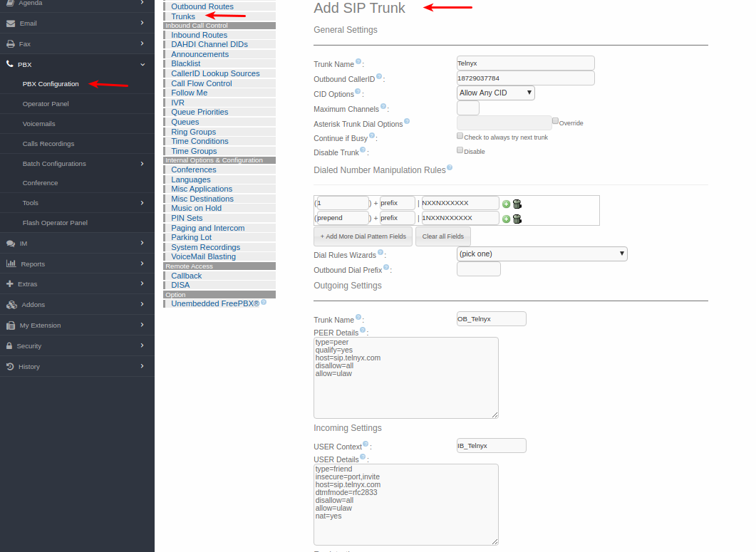Open help tooltip for Outbound CallerID
The height and width of the screenshot is (552, 756).
(379, 76)
